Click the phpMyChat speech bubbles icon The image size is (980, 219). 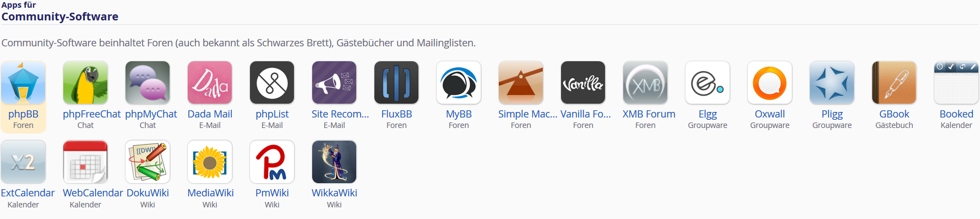pyautogui.click(x=148, y=83)
